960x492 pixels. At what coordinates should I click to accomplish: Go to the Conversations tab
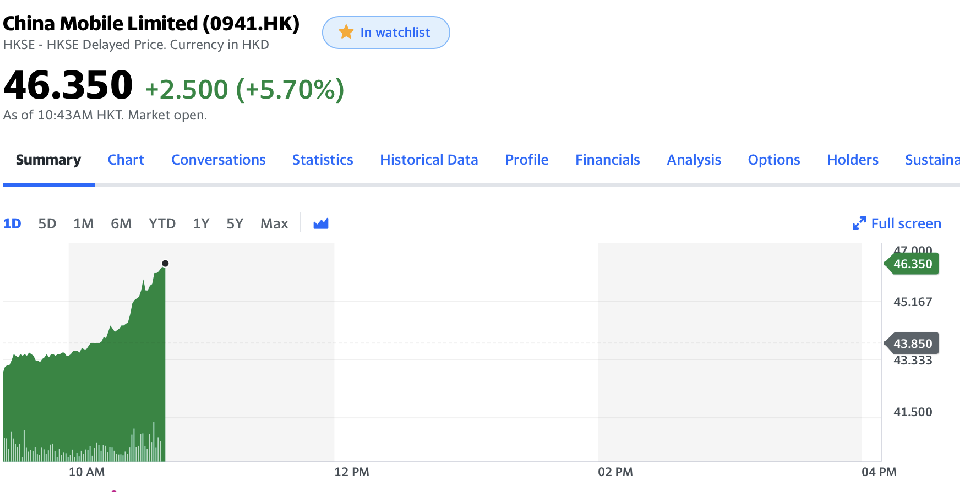tap(218, 160)
